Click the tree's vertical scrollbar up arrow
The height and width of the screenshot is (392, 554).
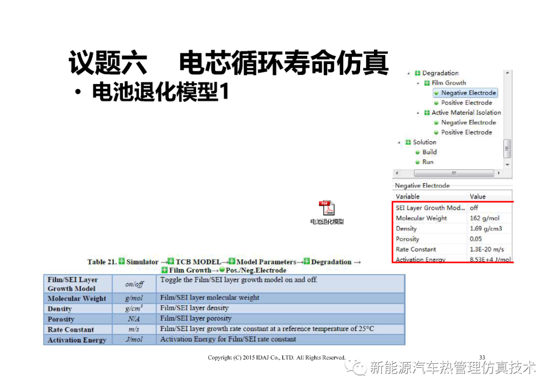pos(507,73)
